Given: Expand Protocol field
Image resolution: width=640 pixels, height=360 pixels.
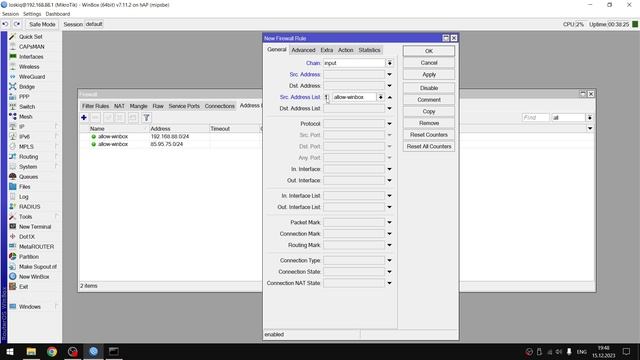Looking at the screenshot, I should [389, 124].
